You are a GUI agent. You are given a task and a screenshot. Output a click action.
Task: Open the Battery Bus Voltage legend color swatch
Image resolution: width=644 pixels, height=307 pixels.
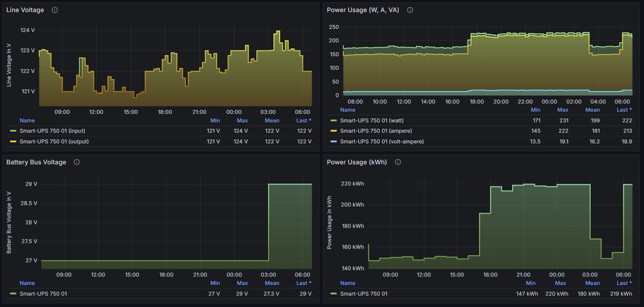coord(13,294)
